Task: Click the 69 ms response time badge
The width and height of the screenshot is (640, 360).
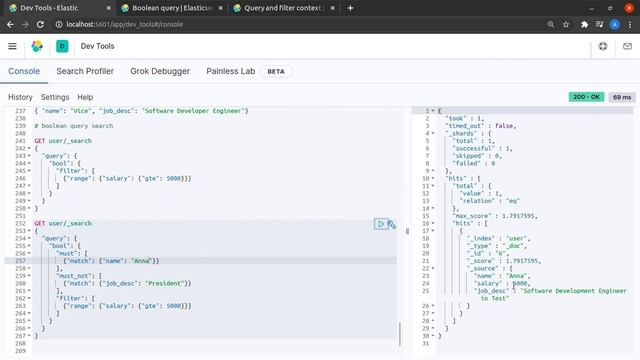Action: (622, 97)
